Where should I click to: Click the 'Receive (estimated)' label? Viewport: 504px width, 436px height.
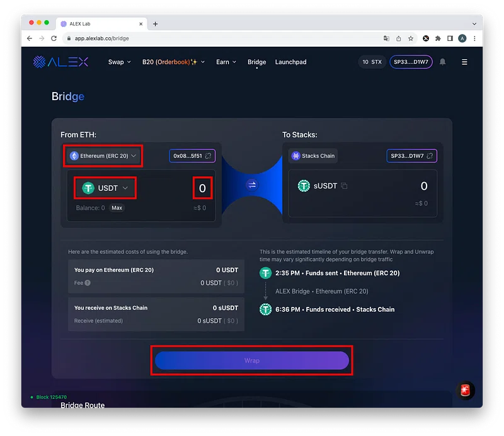[x=98, y=321]
